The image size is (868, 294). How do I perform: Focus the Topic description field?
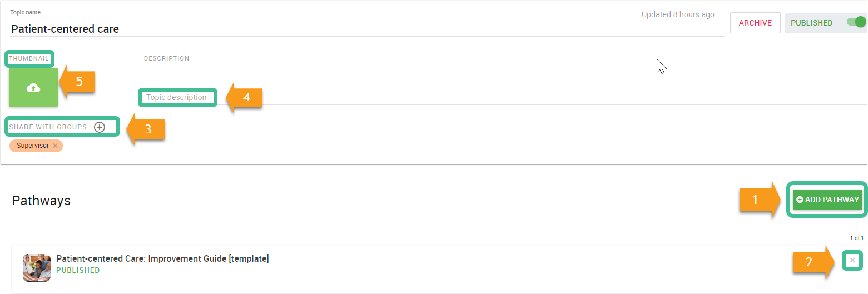coord(176,97)
